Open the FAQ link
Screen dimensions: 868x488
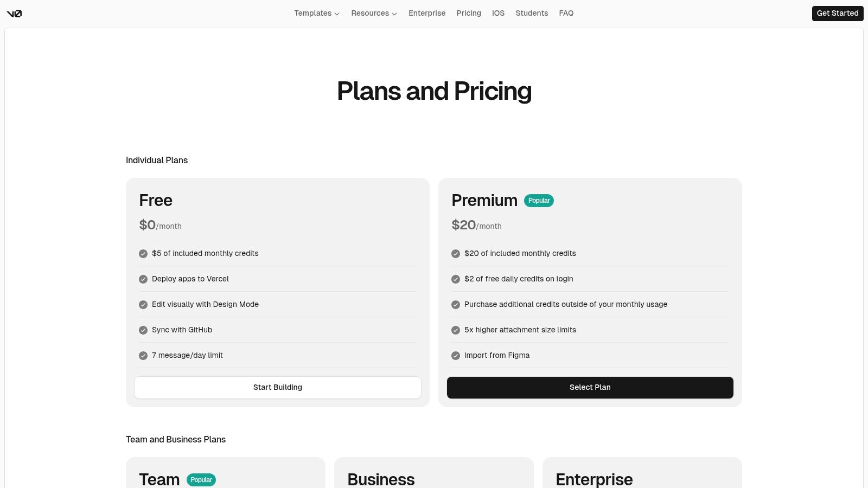tap(566, 13)
